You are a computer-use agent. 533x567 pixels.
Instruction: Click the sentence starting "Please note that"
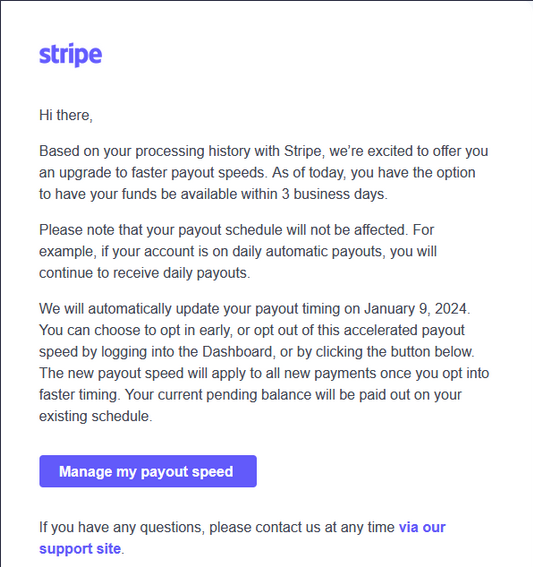tap(222, 230)
